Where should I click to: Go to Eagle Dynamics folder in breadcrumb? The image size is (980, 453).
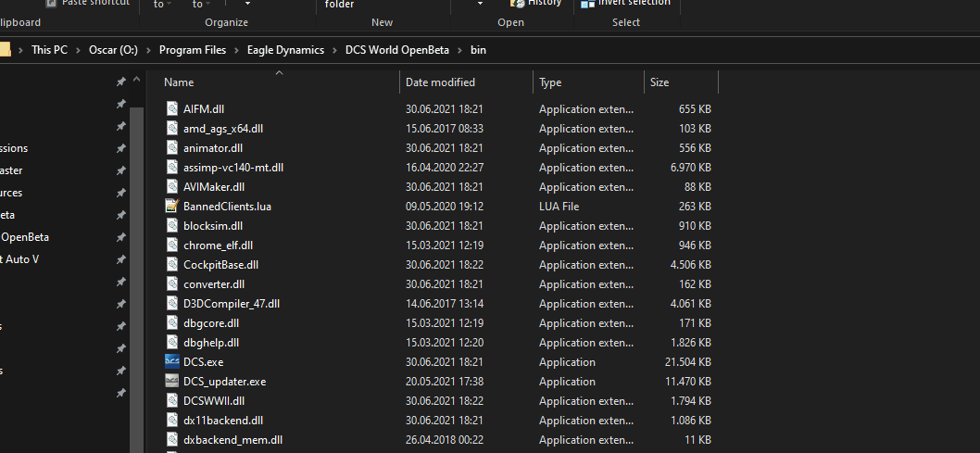click(x=285, y=50)
